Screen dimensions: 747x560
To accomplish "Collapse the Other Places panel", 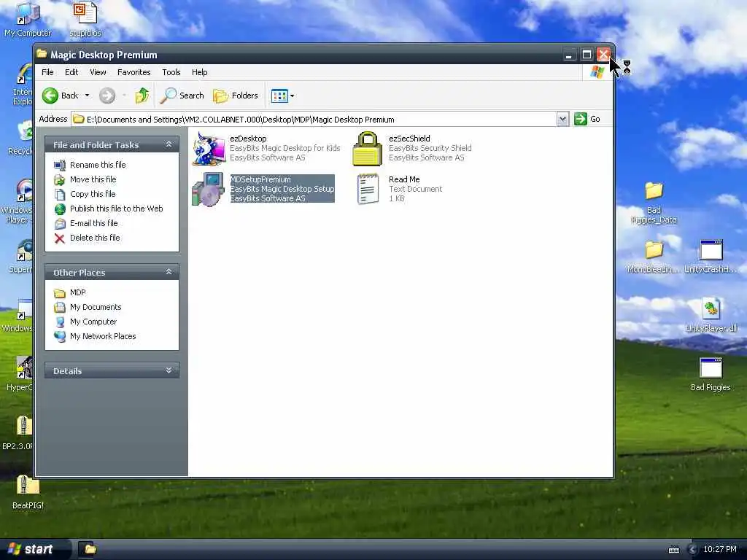I will click(169, 272).
